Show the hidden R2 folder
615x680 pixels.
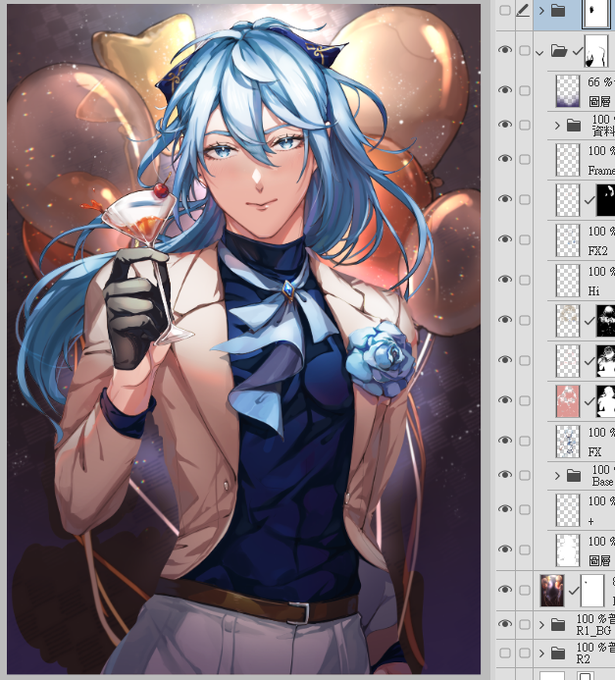[x=505, y=653]
